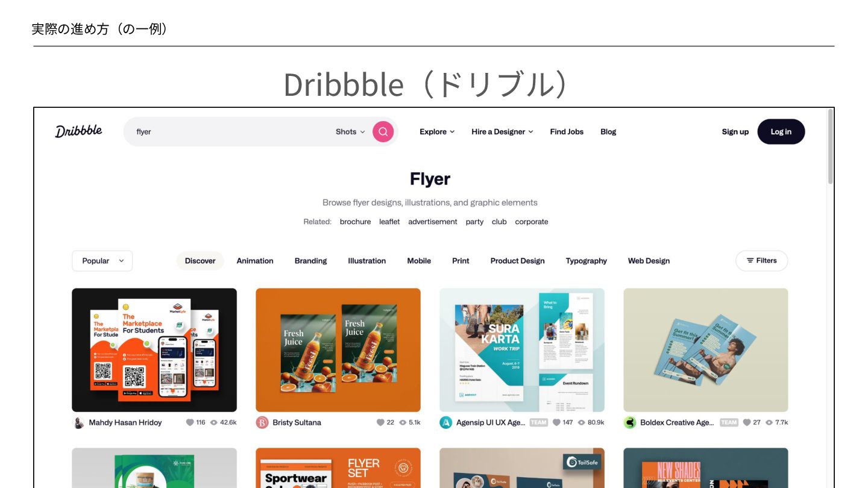Click Bristy Sultana's profile avatar
The height and width of the screenshot is (488, 868).
[262, 422]
